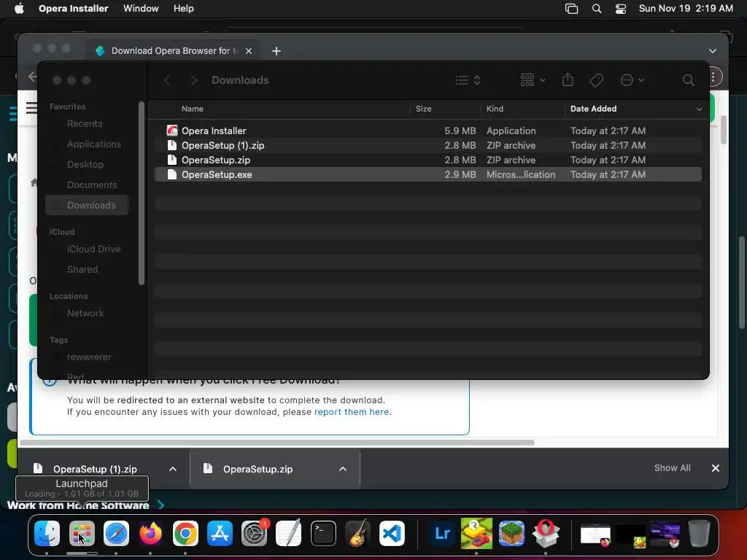Viewport: 747px width, 560px height.
Task: Open the Chrome tab list chevron
Action: click(712, 51)
